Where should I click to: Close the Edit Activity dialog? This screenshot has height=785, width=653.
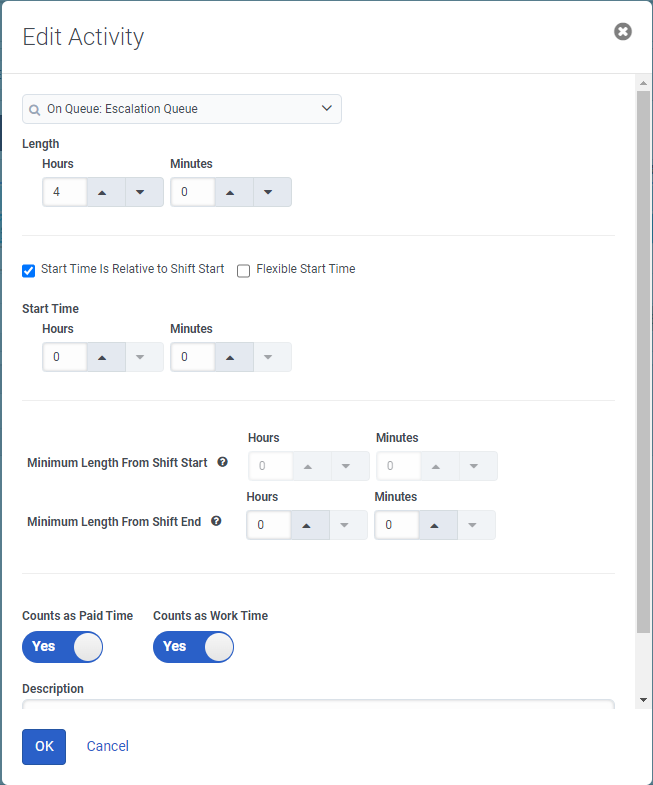click(x=622, y=32)
